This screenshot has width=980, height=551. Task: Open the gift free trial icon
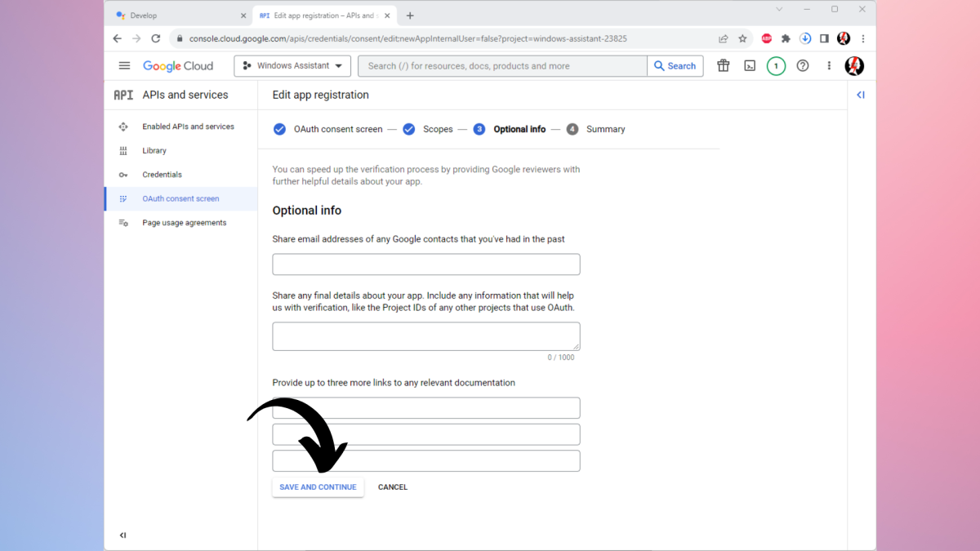(x=724, y=66)
